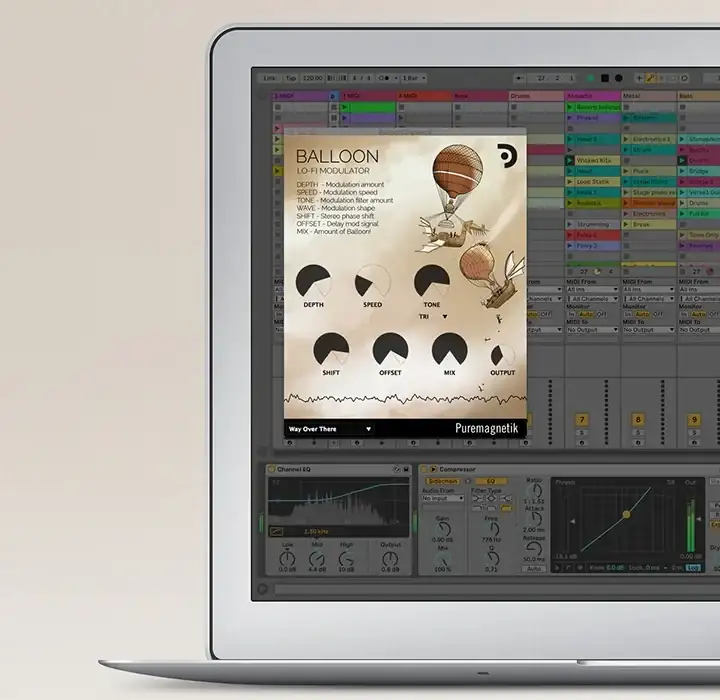Open Metal track 'All Channels' dropdown
Screen dimensions: 720x700
click(649, 299)
